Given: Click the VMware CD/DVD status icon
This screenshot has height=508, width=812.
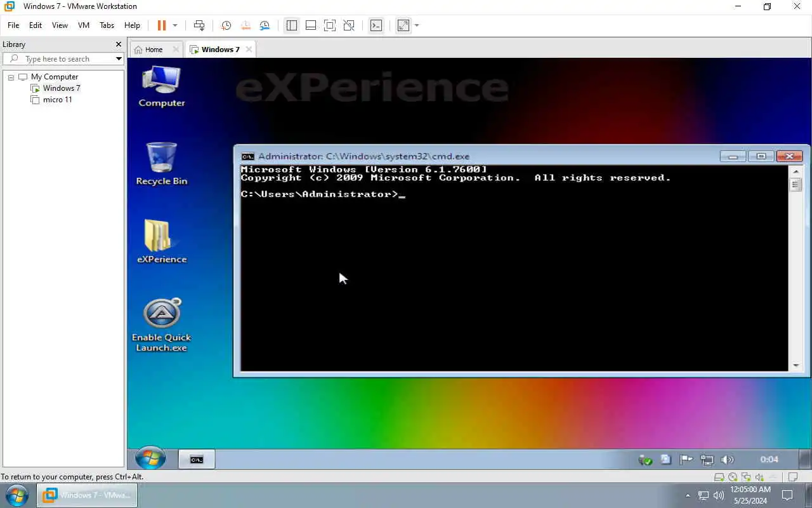Looking at the screenshot, I should [x=733, y=477].
